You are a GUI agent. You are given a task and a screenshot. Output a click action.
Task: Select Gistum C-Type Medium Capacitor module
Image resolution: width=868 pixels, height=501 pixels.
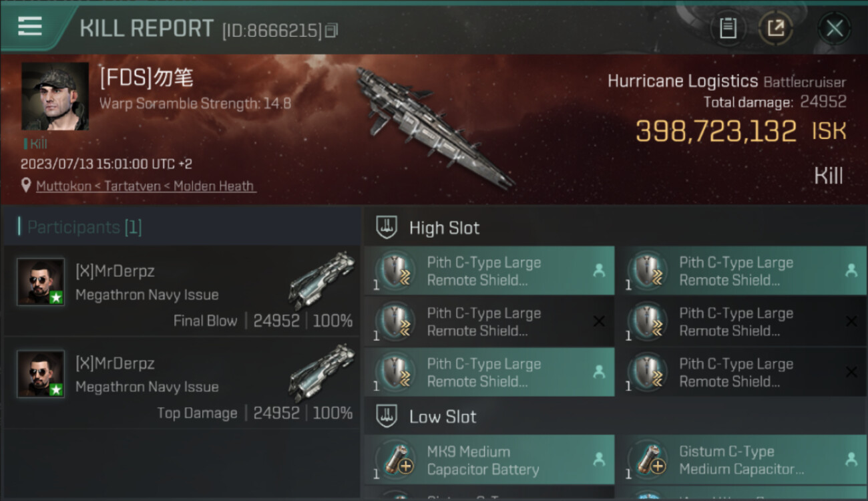[x=740, y=460]
